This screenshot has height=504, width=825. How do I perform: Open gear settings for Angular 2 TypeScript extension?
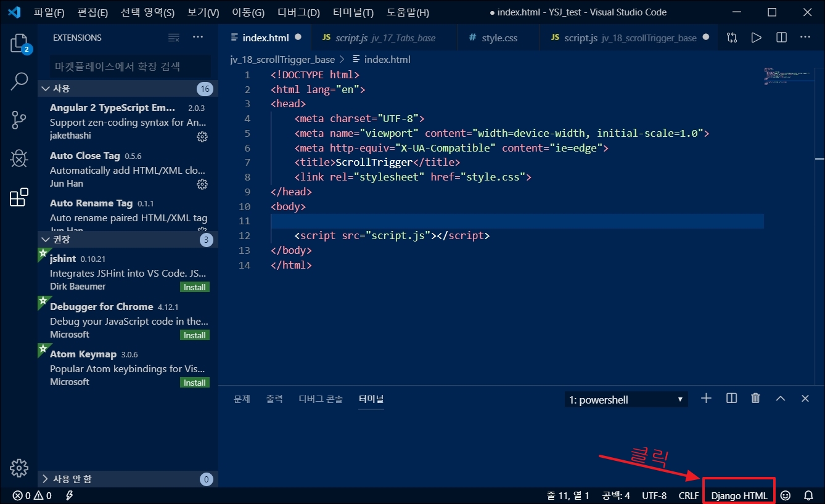pos(202,136)
